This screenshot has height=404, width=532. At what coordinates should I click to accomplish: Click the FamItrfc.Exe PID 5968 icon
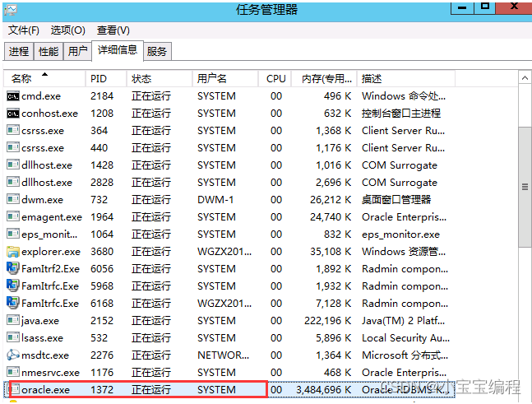[13, 286]
